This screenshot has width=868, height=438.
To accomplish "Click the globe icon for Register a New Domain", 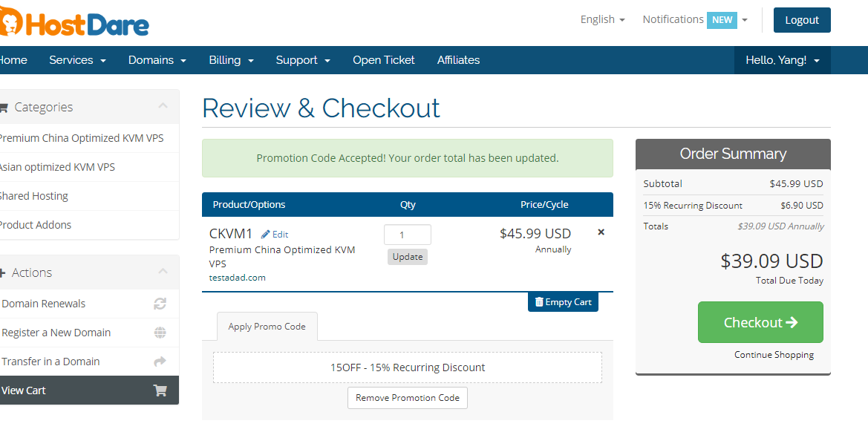I will coord(160,333).
